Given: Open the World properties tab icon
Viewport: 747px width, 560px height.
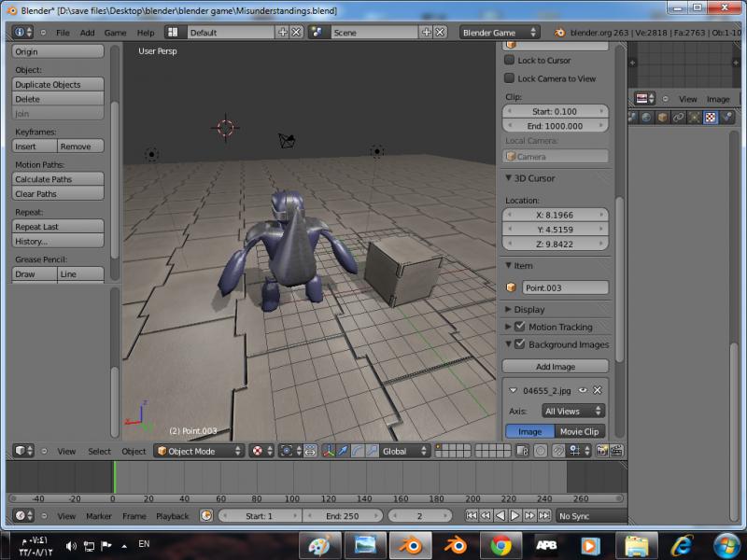Looking at the screenshot, I should 646,118.
